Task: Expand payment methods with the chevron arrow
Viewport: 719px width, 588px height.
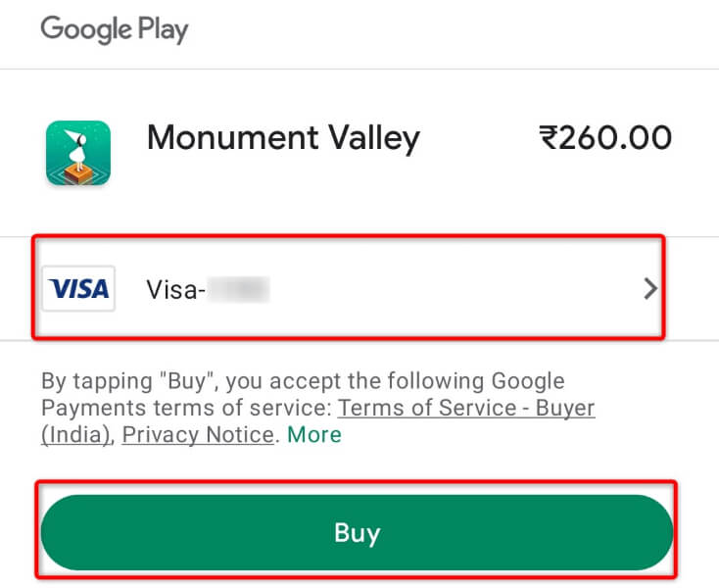Action: (x=649, y=289)
